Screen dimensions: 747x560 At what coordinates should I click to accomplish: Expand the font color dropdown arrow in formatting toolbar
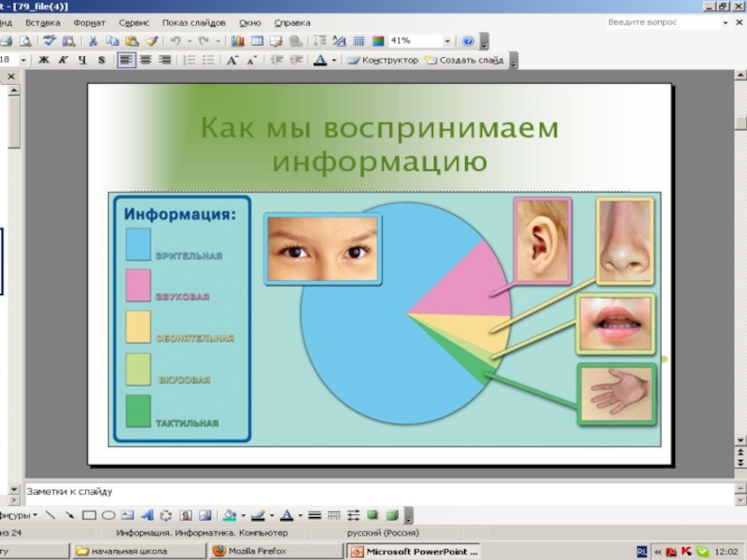click(x=333, y=60)
